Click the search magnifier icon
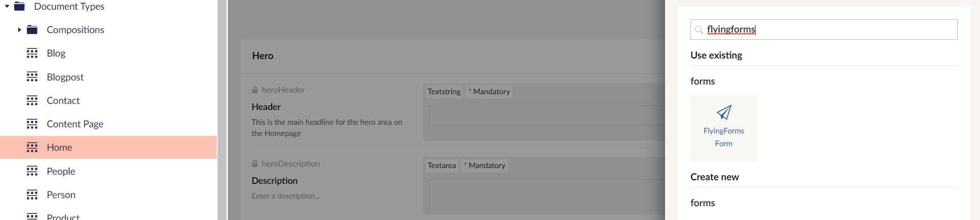This screenshot has height=220, width=980. pos(699,30)
